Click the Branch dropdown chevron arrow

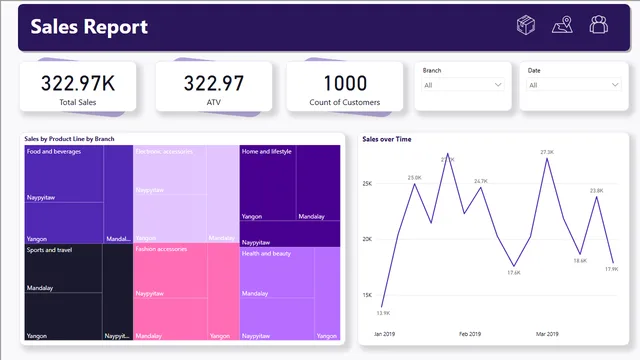click(498, 85)
